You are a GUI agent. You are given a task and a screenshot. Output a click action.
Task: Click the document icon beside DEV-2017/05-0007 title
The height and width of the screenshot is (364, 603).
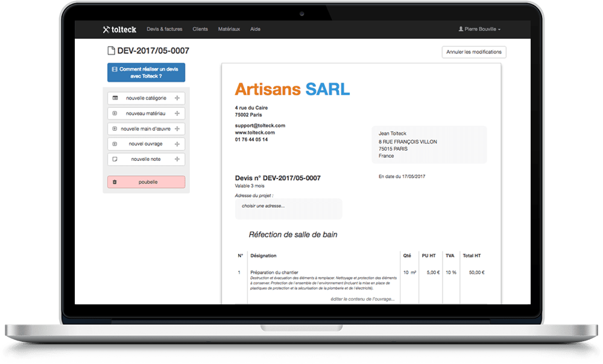pyautogui.click(x=110, y=51)
